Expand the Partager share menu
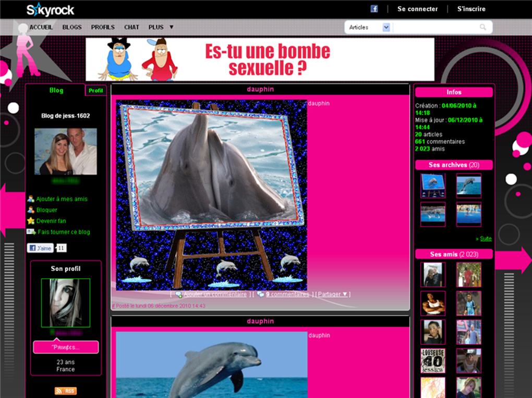Viewport: 532px width, 398px height. 333,294
